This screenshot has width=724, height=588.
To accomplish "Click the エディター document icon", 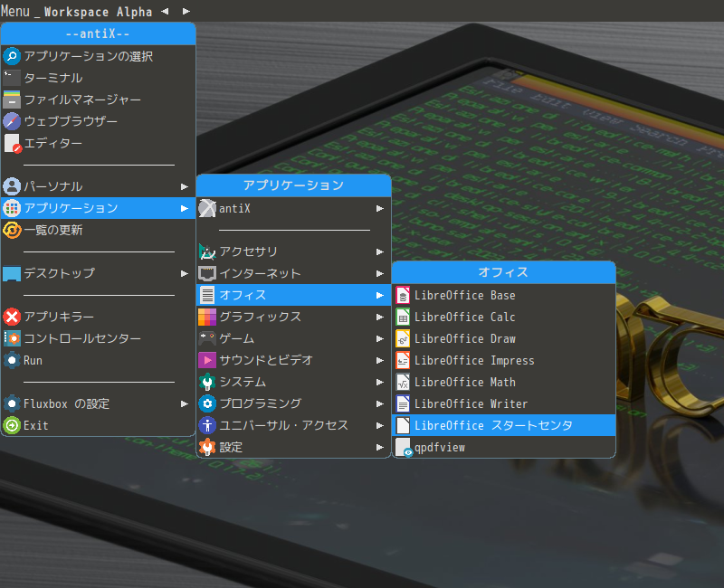I will (12, 143).
